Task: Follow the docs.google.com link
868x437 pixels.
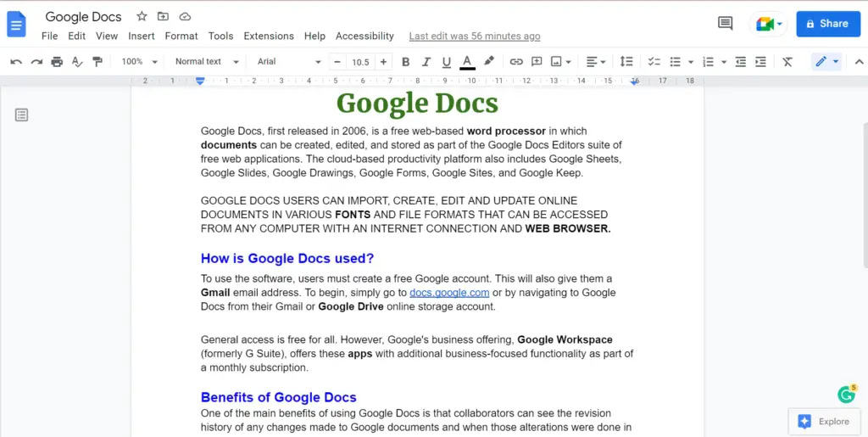Action: [449, 293]
